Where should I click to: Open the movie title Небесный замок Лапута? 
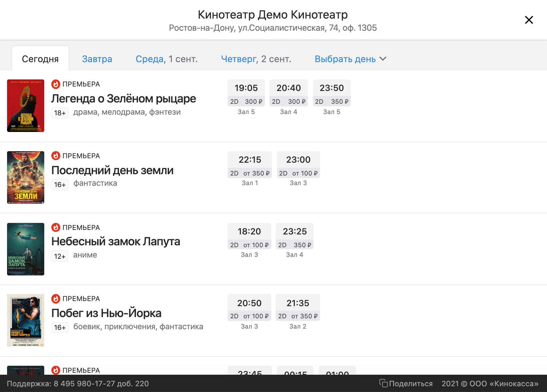116,241
